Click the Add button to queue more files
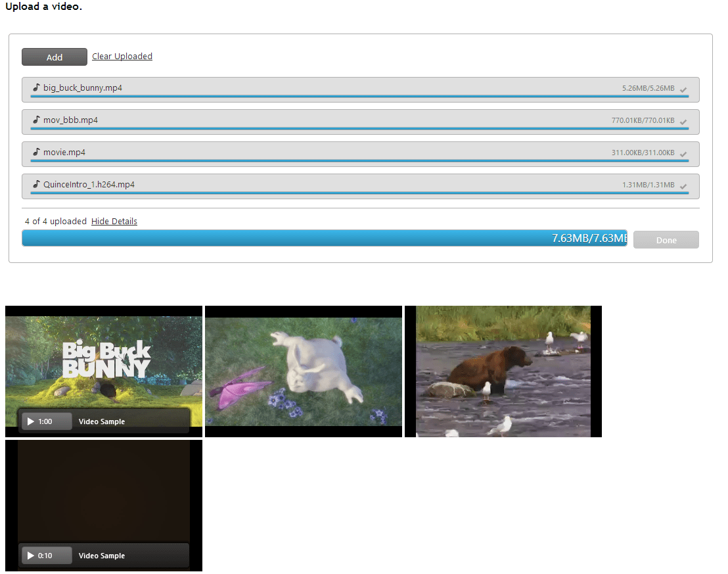The image size is (728, 574). 54,57
